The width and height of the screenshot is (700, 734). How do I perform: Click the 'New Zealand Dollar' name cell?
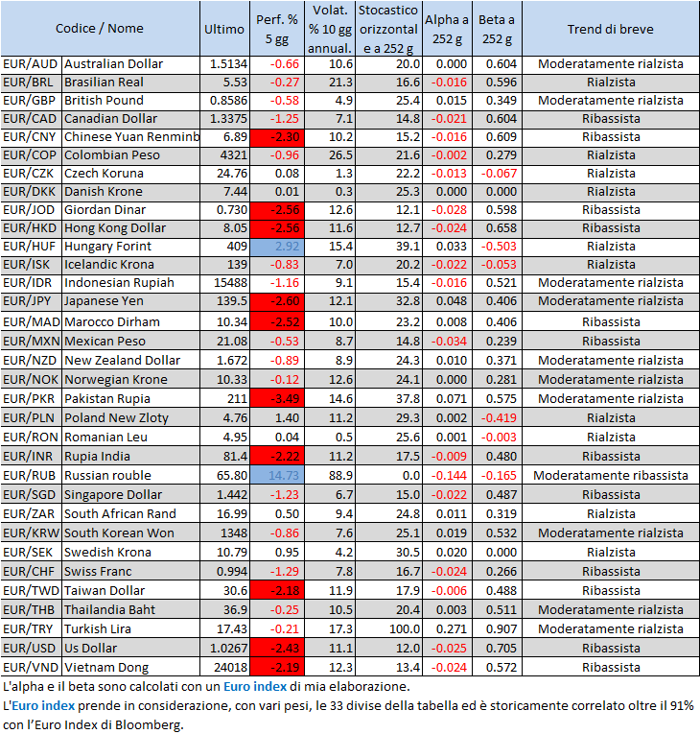coord(131,361)
